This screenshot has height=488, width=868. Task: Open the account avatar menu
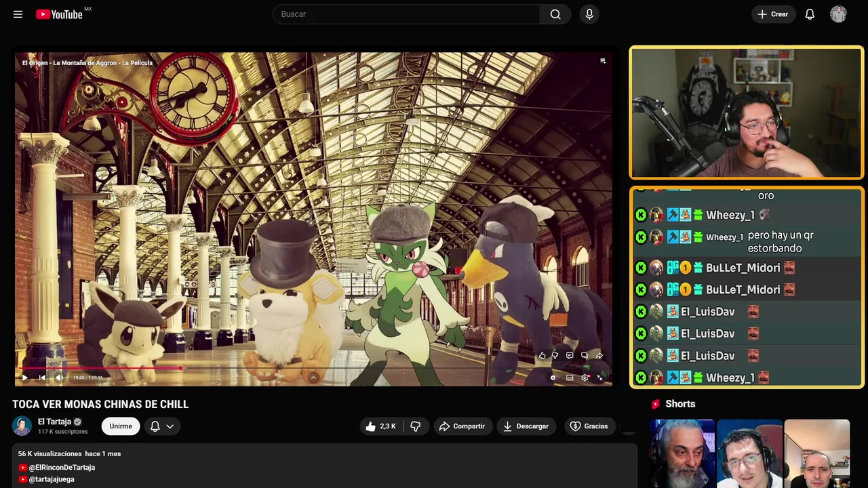838,14
